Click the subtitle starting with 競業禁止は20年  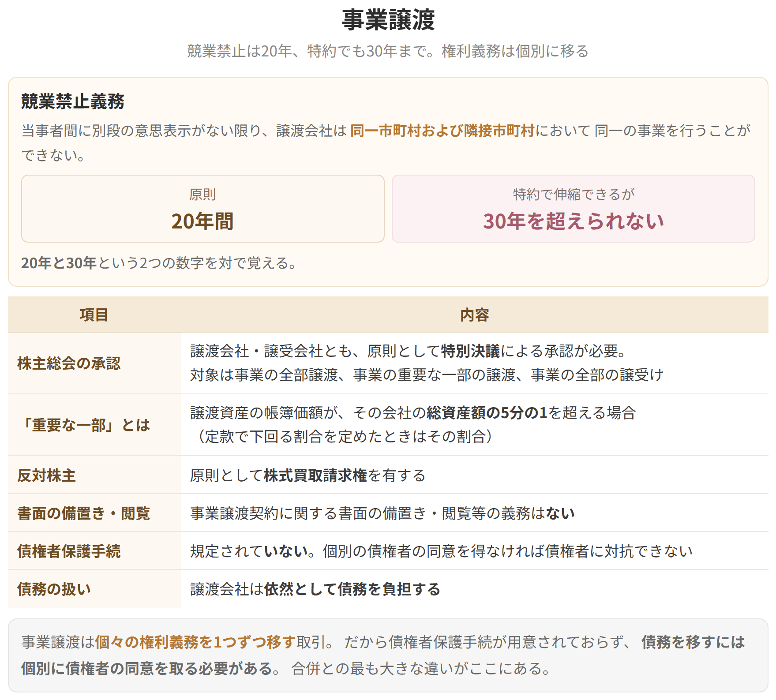(388, 51)
